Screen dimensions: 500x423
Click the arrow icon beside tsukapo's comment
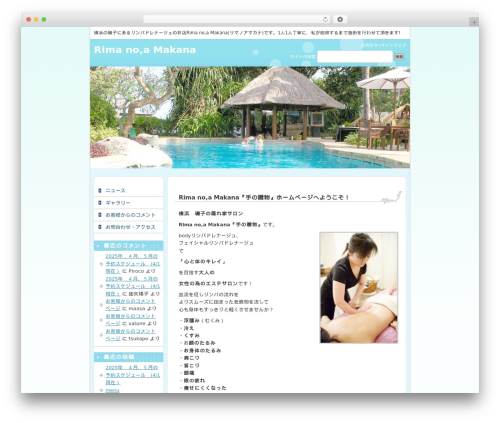(x=101, y=335)
